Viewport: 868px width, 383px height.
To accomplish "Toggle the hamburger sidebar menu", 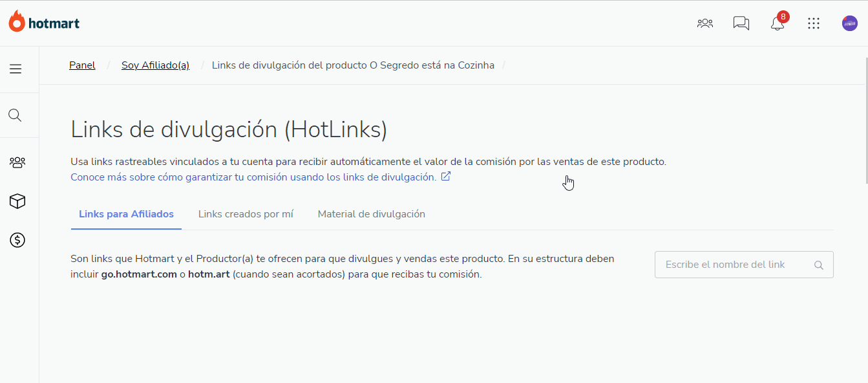I will (x=16, y=69).
